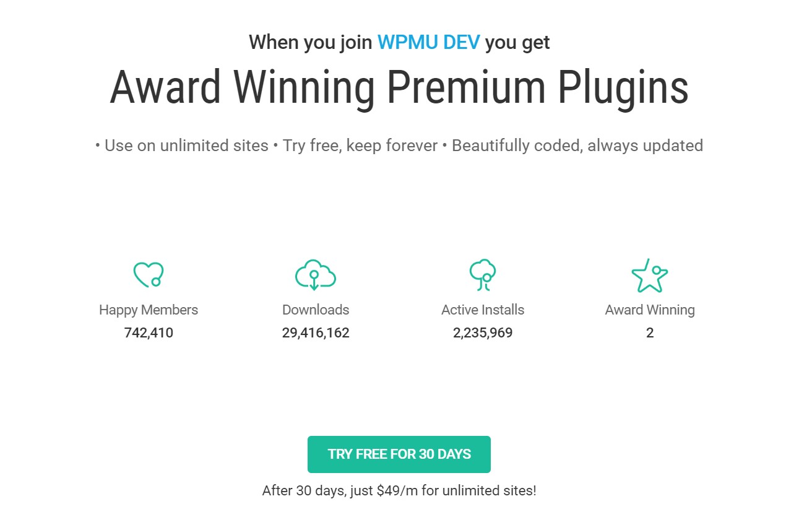Viewport: 812px width, 517px height.
Task: Click the TRY FREE FOR 30 DAYS button
Action: (399, 454)
